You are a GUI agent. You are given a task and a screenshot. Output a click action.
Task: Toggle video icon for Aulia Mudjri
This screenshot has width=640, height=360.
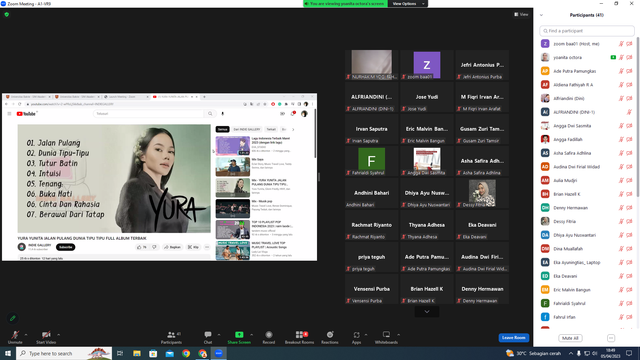pos(629,180)
